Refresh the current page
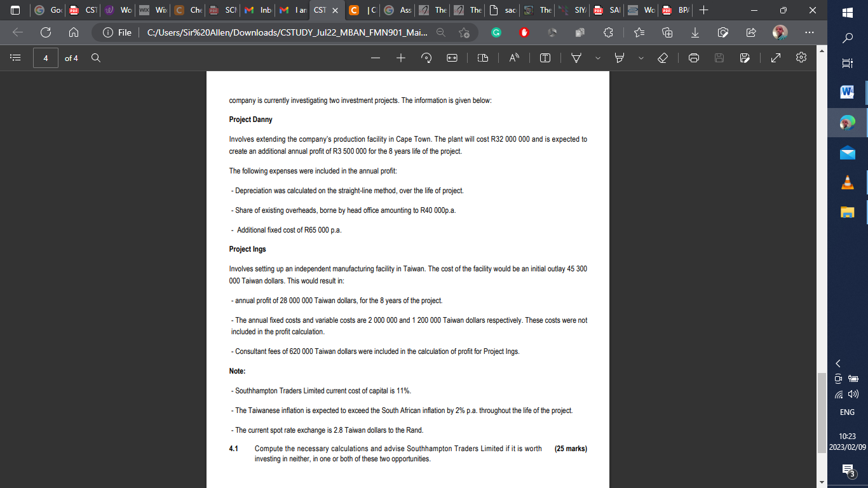 (46, 32)
